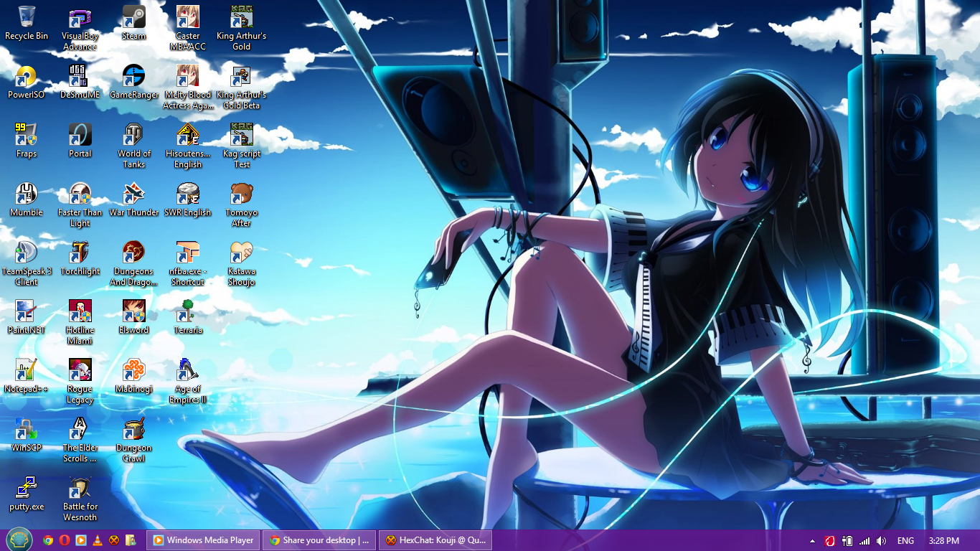This screenshot has width=980, height=551.
Task: Select the nfbar.exe shortcut icon
Action: coord(187,263)
